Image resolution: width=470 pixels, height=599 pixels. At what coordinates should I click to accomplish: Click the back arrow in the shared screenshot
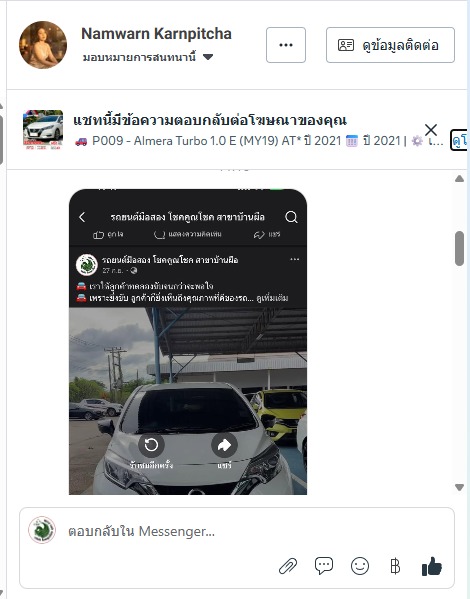click(x=82, y=217)
